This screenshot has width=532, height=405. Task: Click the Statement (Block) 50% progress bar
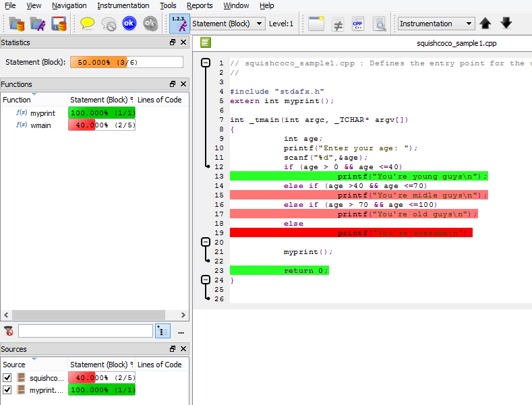126,62
